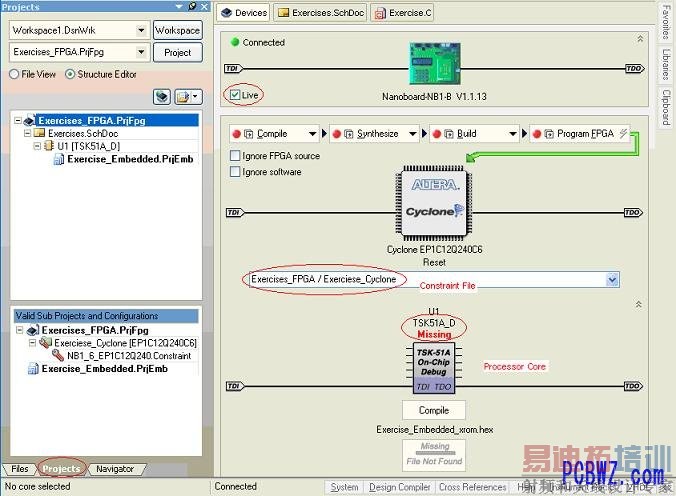Click the Compile stage step icon

[249, 134]
